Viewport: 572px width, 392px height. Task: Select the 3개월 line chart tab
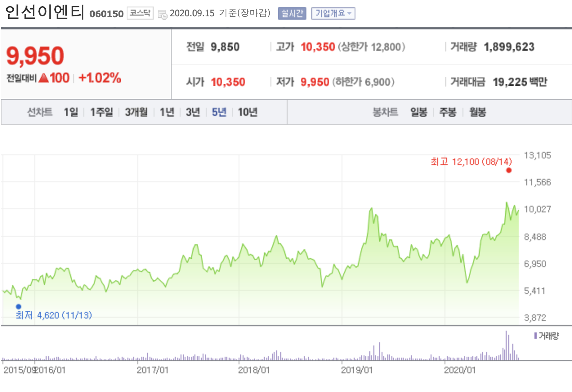136,112
